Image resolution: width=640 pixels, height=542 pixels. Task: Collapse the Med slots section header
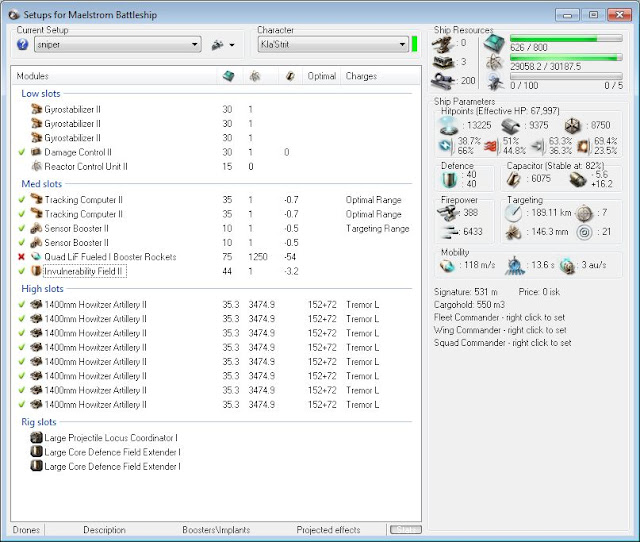tap(42, 184)
